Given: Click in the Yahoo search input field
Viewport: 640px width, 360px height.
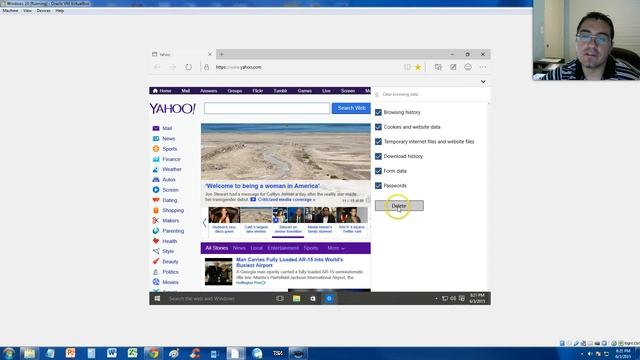Looking at the screenshot, I should [x=267, y=108].
